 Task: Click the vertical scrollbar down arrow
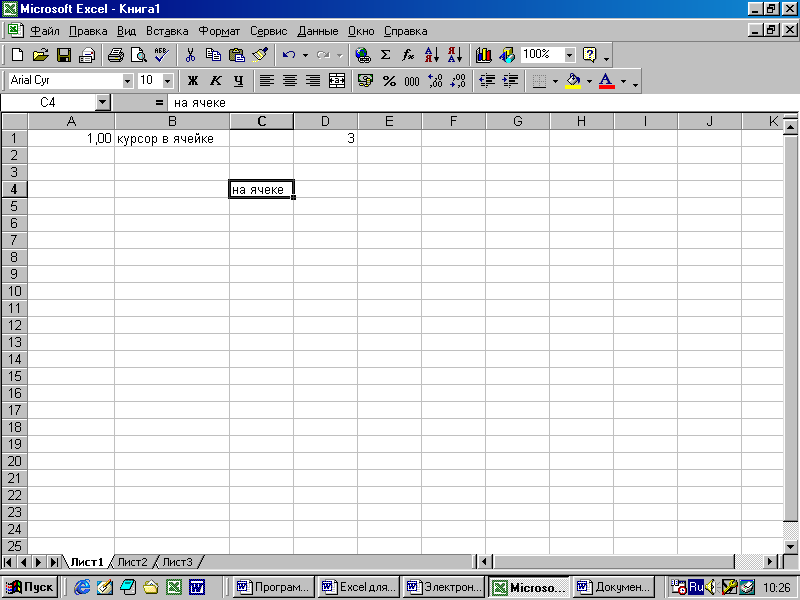coord(790,546)
